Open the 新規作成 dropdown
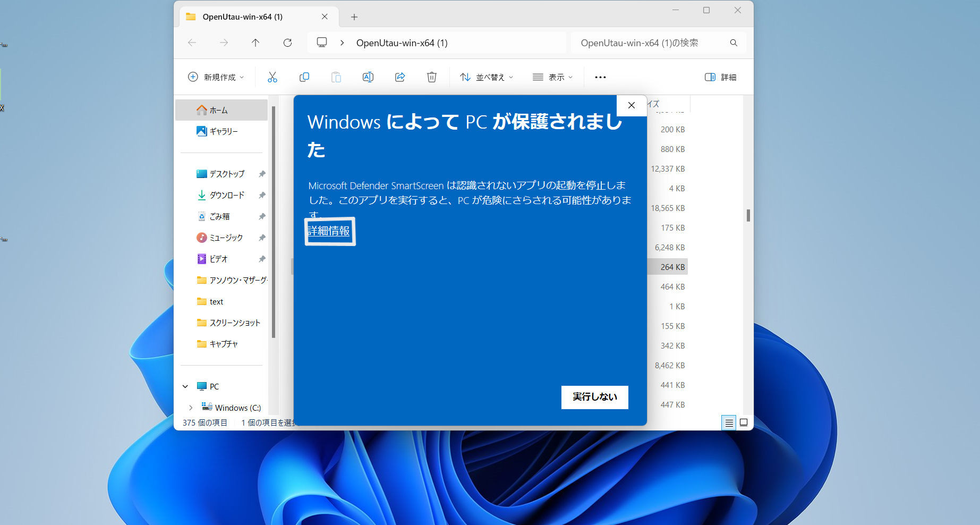This screenshot has width=980, height=525. click(216, 77)
